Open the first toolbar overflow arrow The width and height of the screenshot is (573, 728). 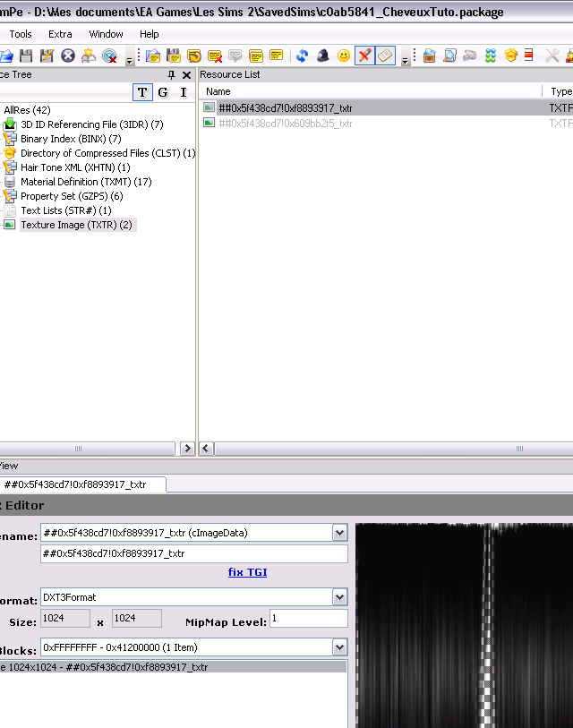pos(130,61)
